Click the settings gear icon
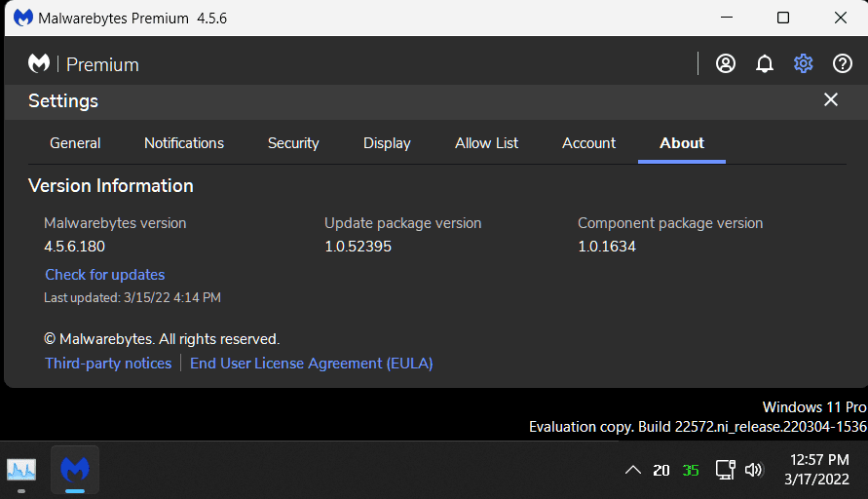868x499 pixels. (x=804, y=63)
